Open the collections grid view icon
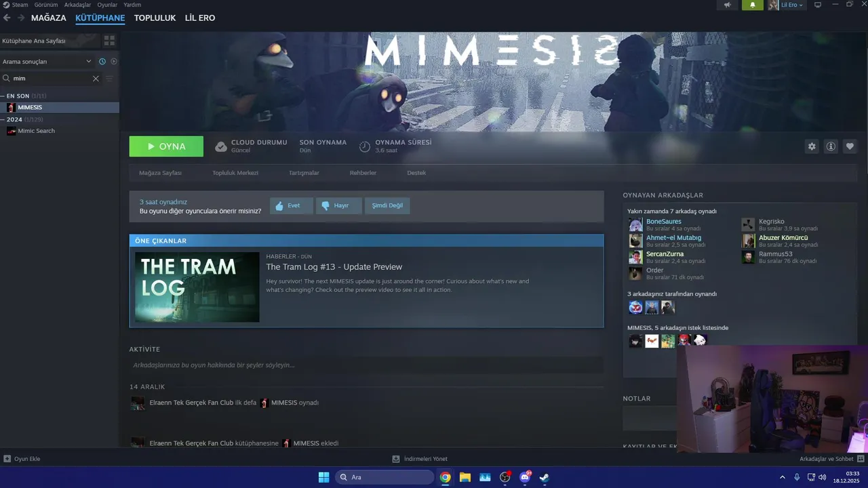 (109, 41)
